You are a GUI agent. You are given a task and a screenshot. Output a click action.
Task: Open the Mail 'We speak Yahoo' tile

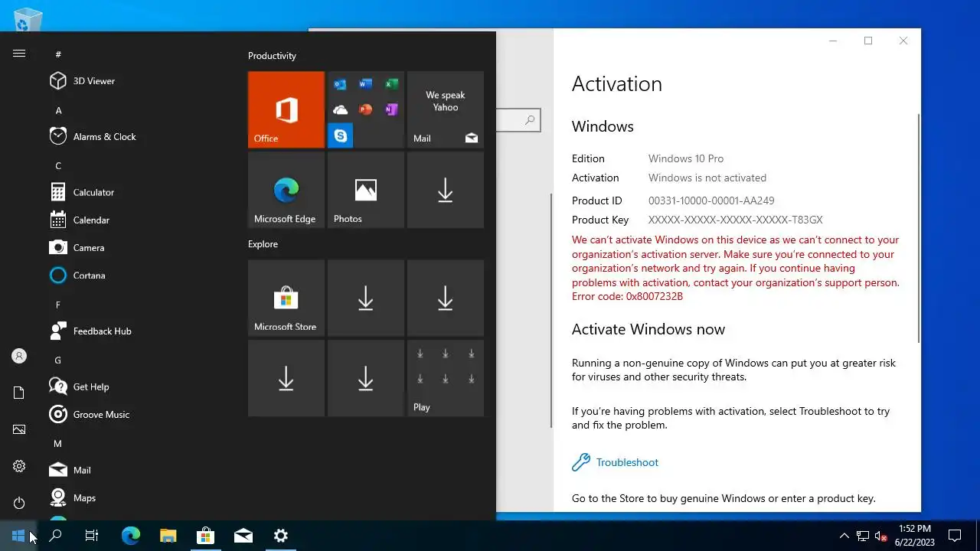pyautogui.click(x=446, y=109)
